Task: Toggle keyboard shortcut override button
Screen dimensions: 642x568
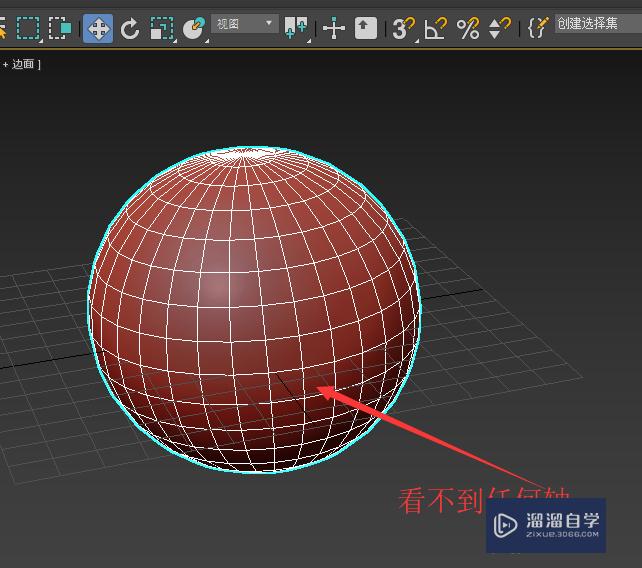Action: (366, 28)
